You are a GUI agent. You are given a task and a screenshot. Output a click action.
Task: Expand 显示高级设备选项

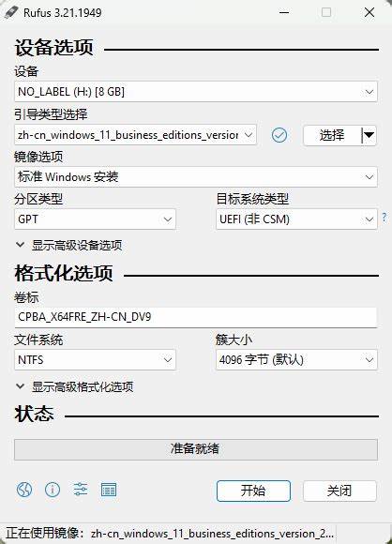pyautogui.click(x=68, y=246)
